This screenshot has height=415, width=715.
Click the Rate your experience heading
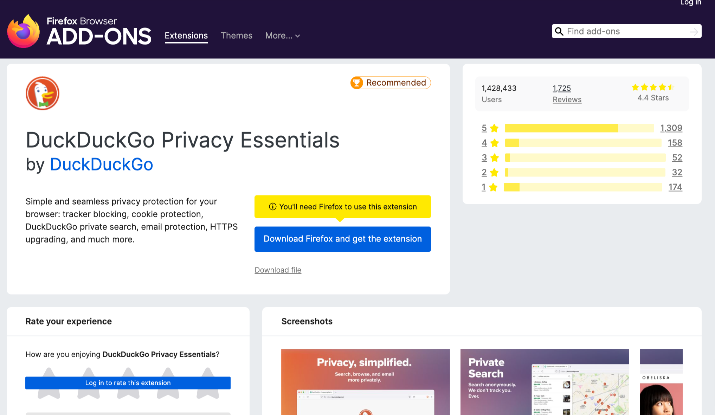(68, 322)
